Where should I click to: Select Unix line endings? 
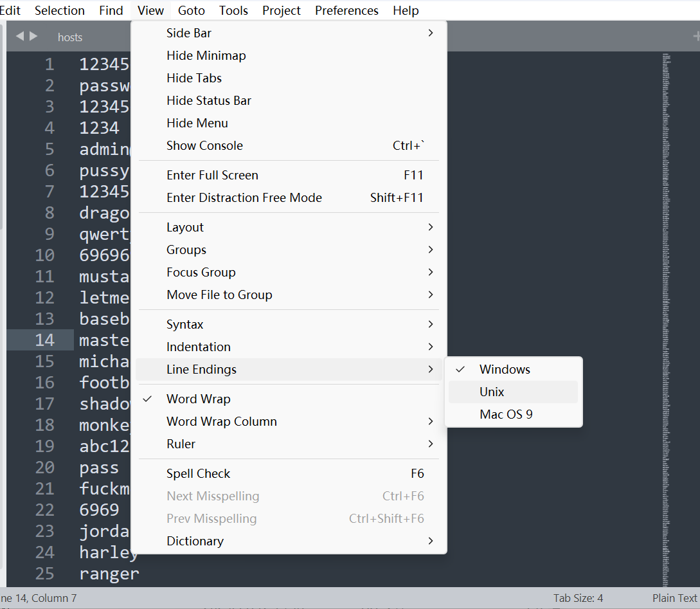pos(514,392)
